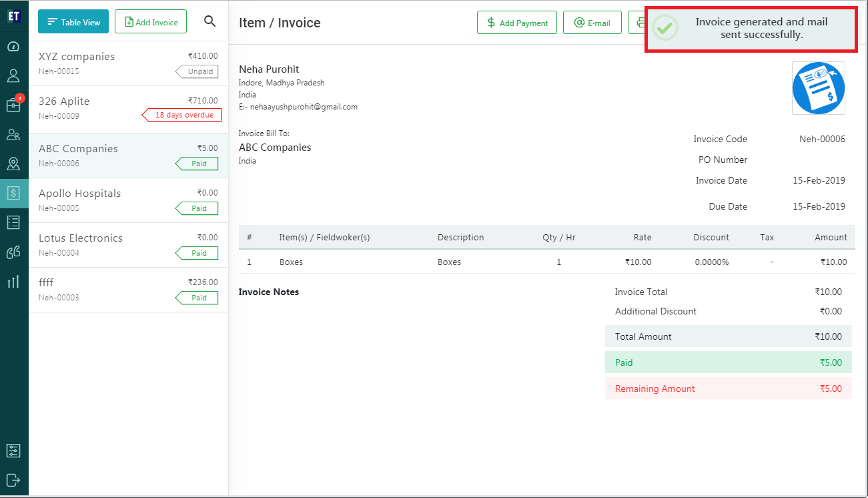Select the 326 Aplite invoice

click(128, 109)
